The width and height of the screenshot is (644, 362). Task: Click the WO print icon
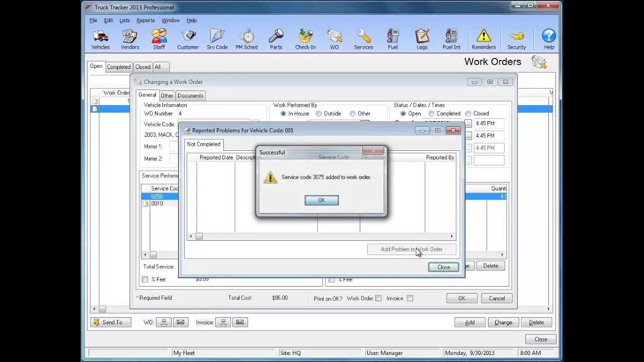pos(164,322)
